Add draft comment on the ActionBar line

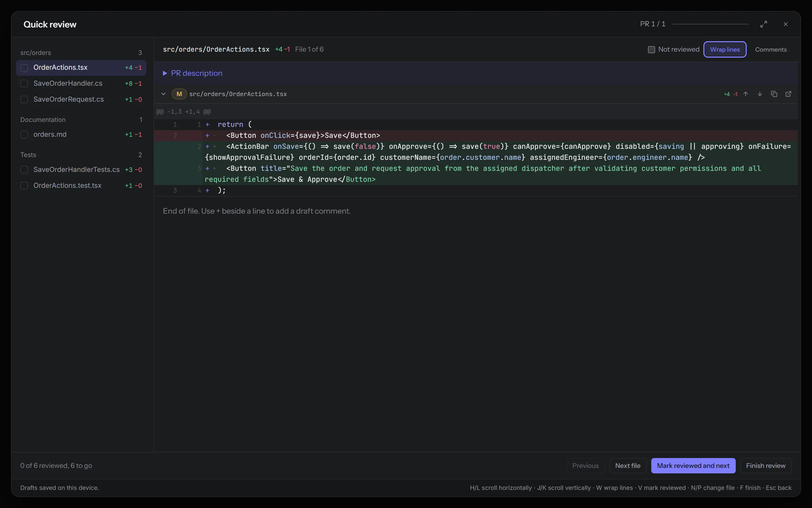pyautogui.click(x=207, y=146)
